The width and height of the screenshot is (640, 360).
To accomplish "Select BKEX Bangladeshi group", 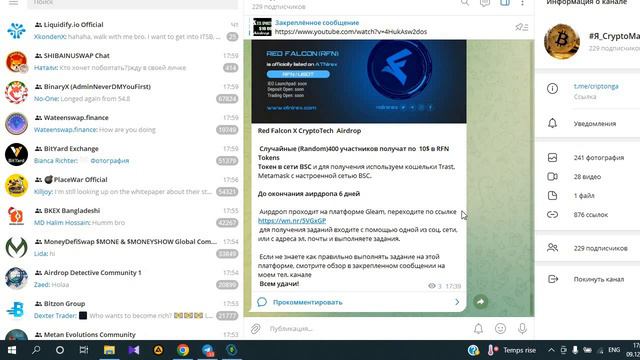I will coord(122,217).
